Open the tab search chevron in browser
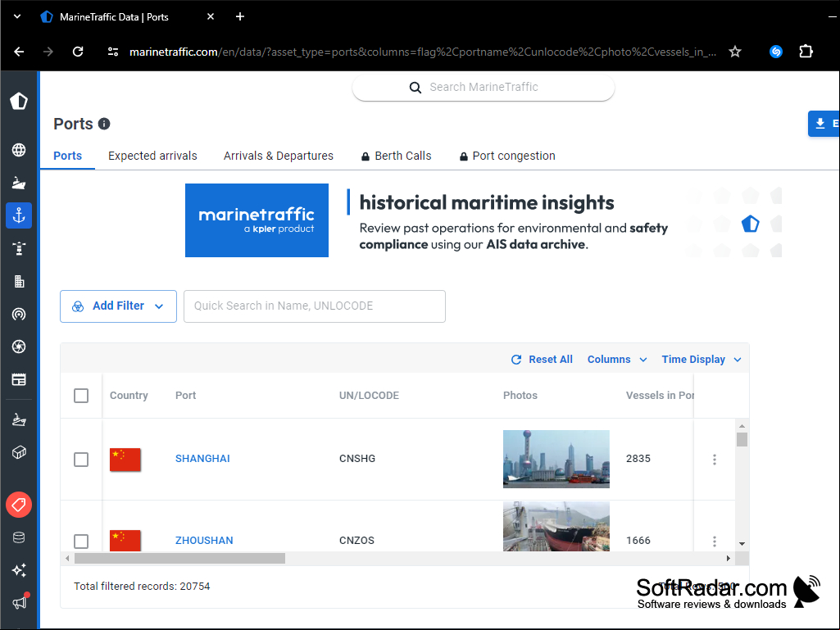Image resolution: width=840 pixels, height=630 pixels. pos(17,16)
